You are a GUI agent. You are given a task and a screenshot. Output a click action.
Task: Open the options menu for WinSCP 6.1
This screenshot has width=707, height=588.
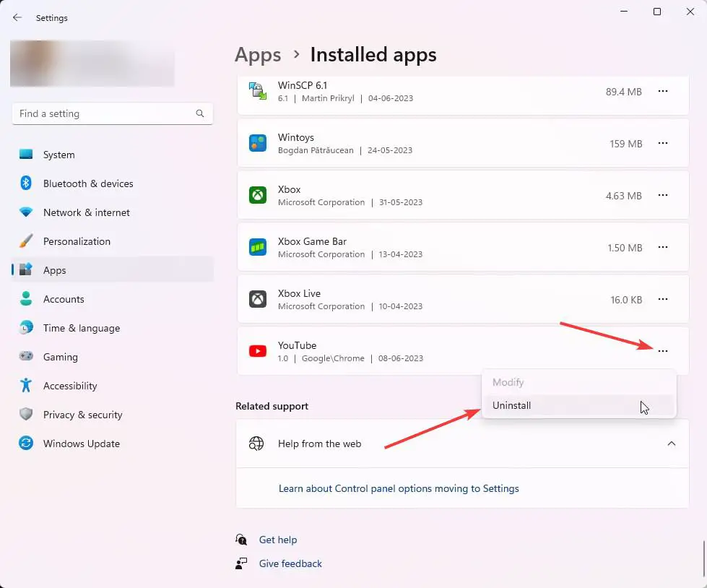[663, 92]
